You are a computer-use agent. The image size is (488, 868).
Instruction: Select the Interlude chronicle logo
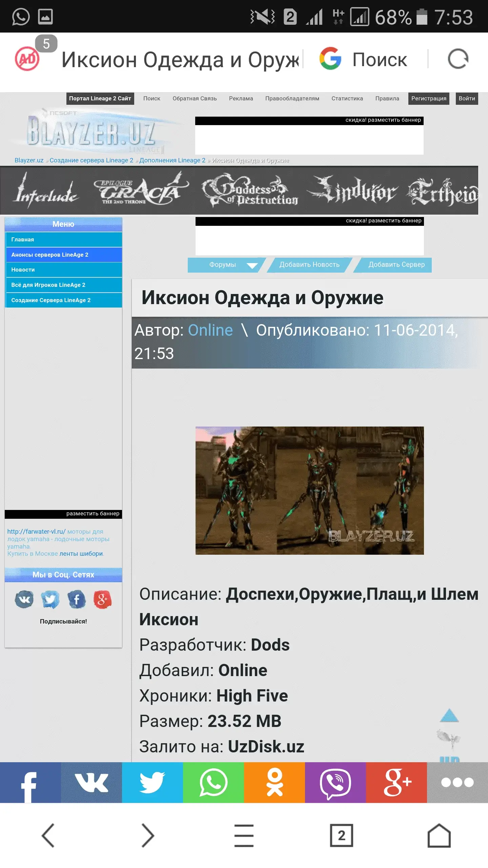pos(46,191)
